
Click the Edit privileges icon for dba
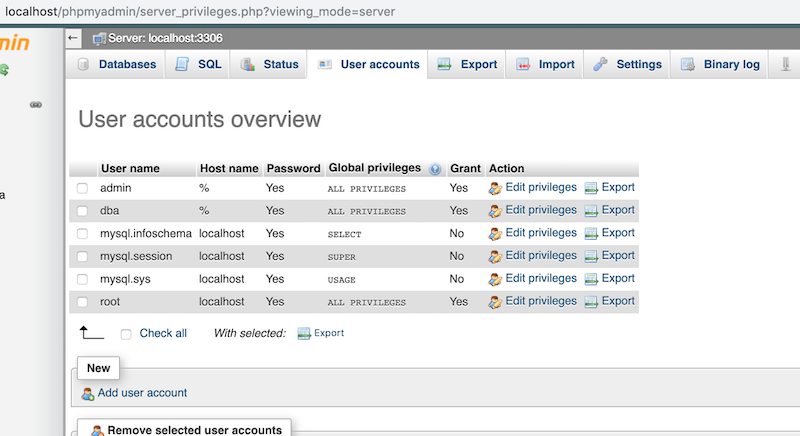tap(495, 211)
